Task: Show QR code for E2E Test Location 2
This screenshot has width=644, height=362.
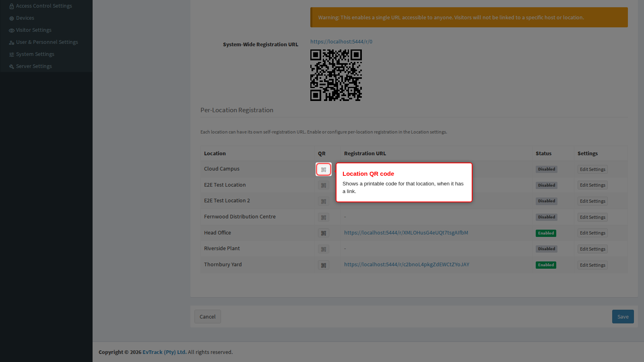Action: (324, 201)
